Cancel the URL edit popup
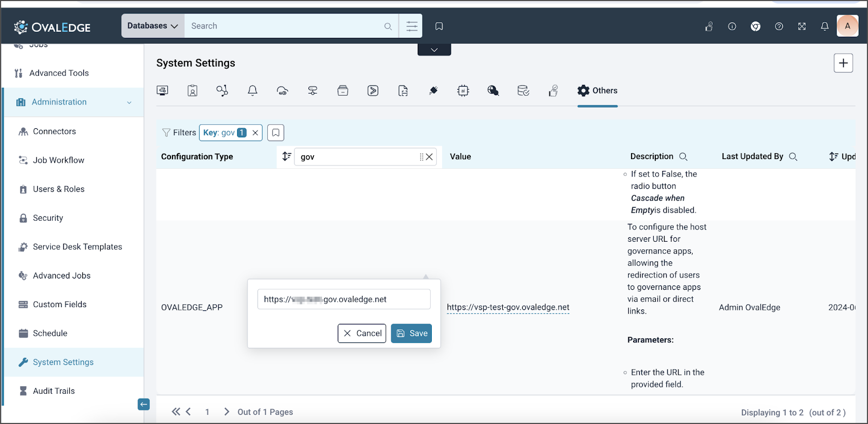868x424 pixels. point(362,333)
